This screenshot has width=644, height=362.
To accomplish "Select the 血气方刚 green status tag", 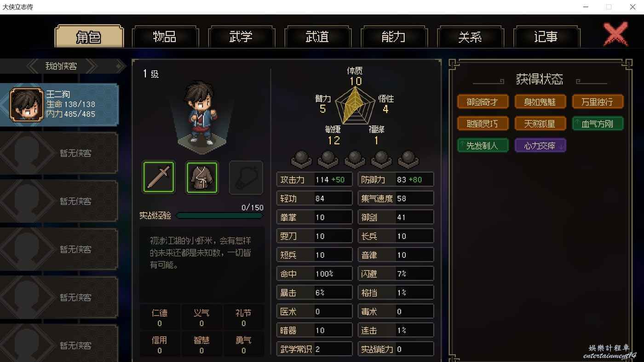I will coord(598,123).
